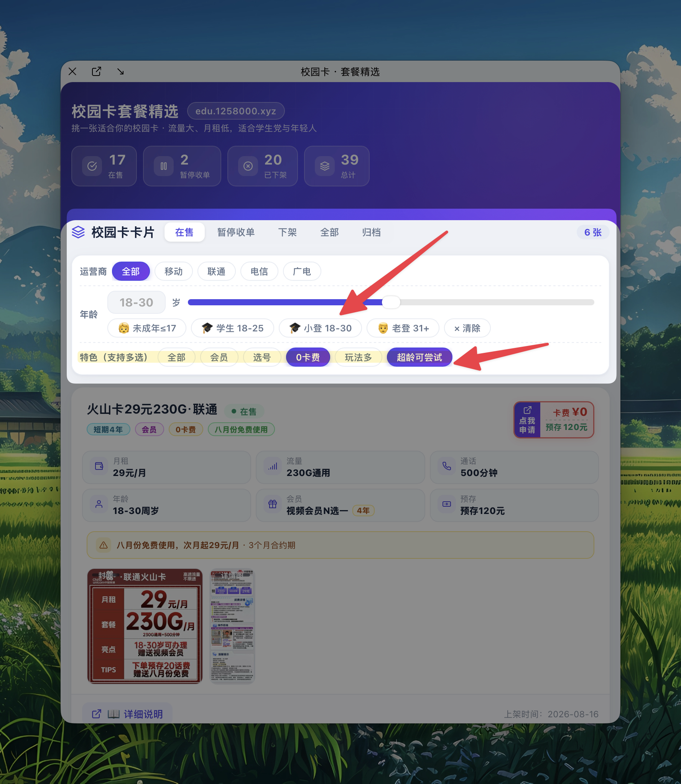
Task: Click the 0卡费 tag under the 火山卡 title
Action: click(x=186, y=430)
